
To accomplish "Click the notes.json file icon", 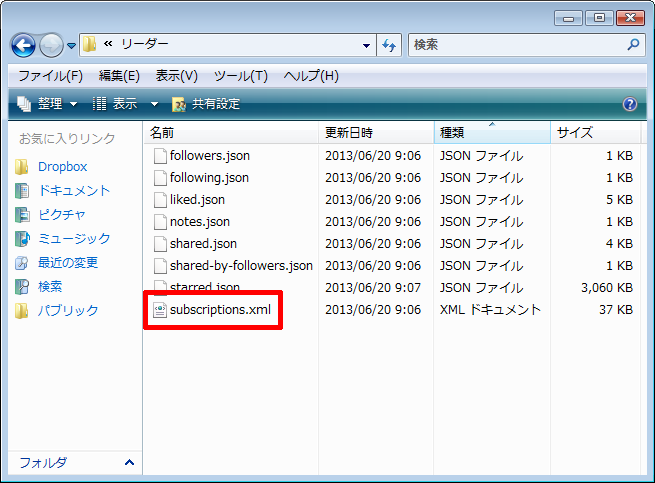I will pyautogui.click(x=160, y=222).
